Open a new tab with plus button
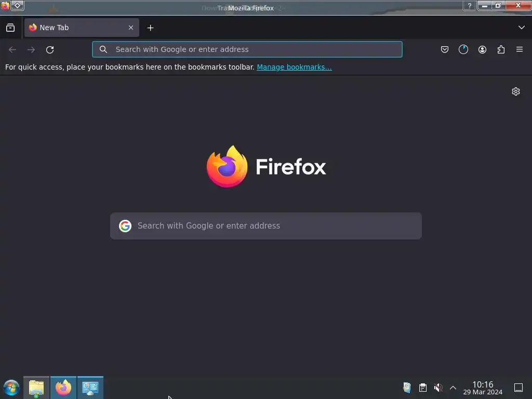 pyautogui.click(x=150, y=28)
